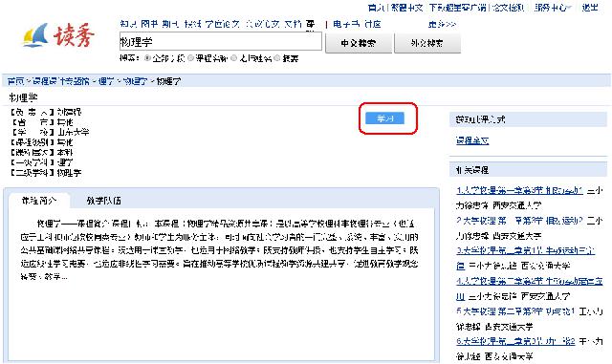
Task: Click 课程课件专题馆 in the breadcrumb
Action: (60, 81)
